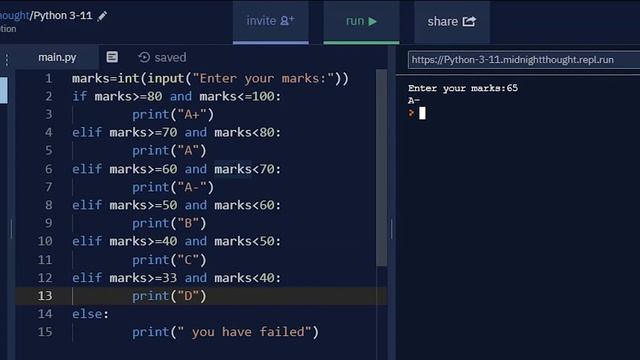This screenshot has height=360, width=640.
Task: Click the line 'elif marks>=50 and marks<60:'
Action: tap(177, 205)
